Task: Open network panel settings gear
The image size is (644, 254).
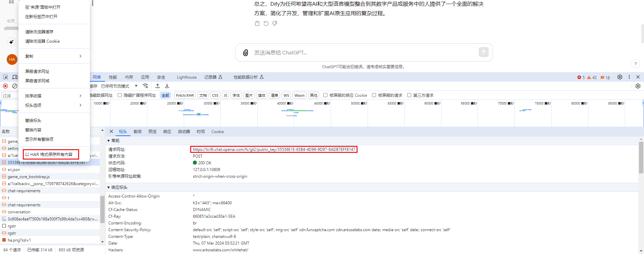Action: 638,86
